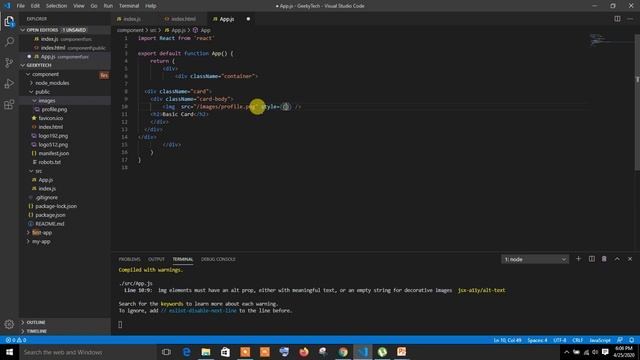The height and width of the screenshot is (360, 640).
Task: Open the Edit menu
Action: [x=35, y=6]
